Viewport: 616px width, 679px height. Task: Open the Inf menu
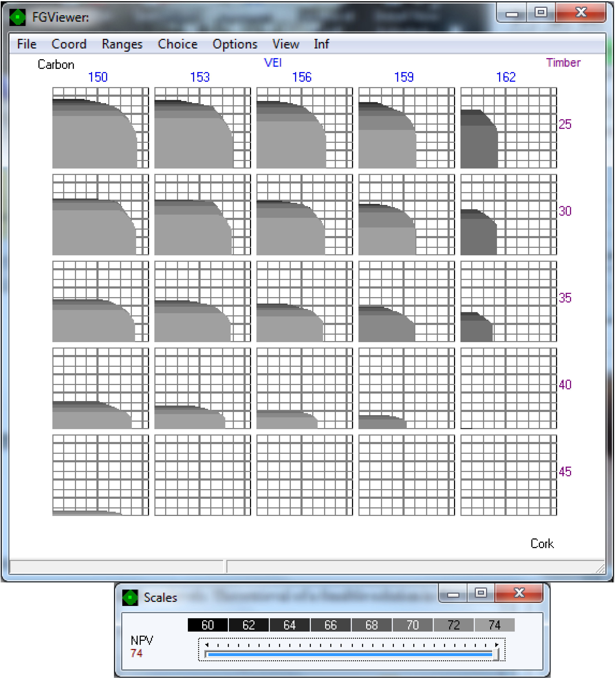click(x=321, y=44)
